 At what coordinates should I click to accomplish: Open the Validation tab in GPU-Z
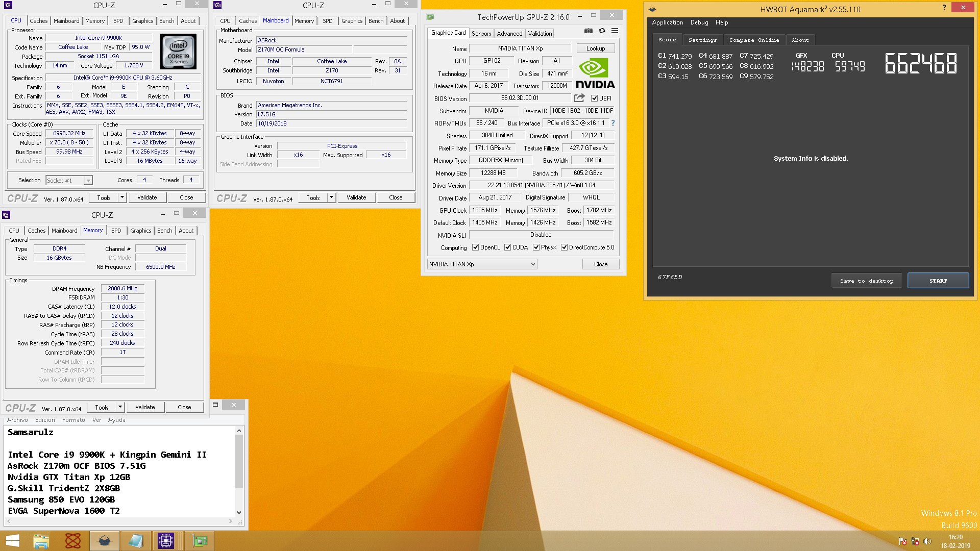pyautogui.click(x=540, y=33)
